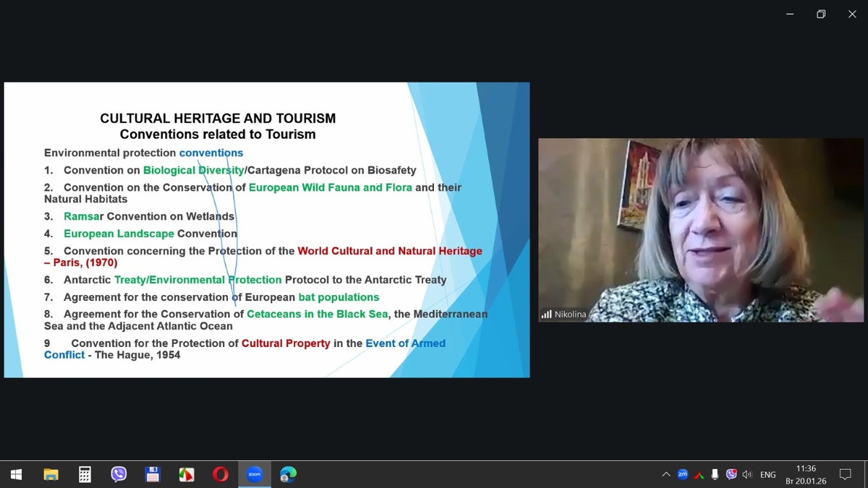This screenshot has height=488, width=868.
Task: Click the shared slide about tourism conventions
Action: click(266, 230)
